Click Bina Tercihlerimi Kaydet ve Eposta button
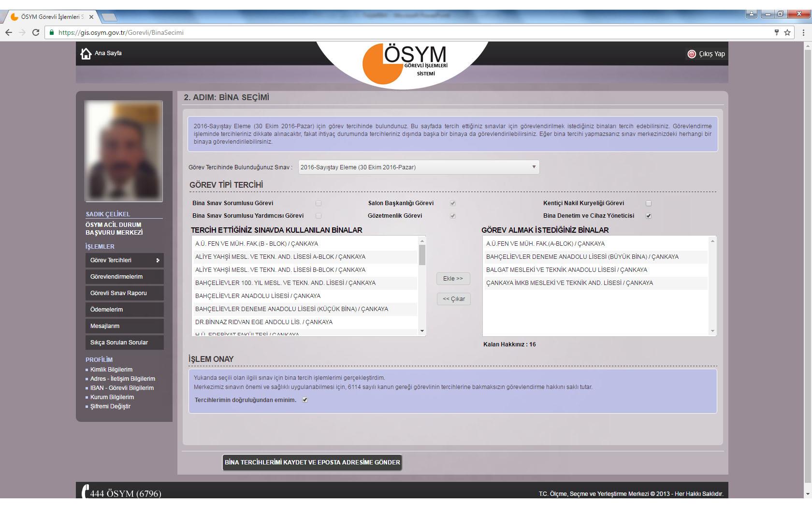Viewport: 812px width, 508px height. coord(312,463)
